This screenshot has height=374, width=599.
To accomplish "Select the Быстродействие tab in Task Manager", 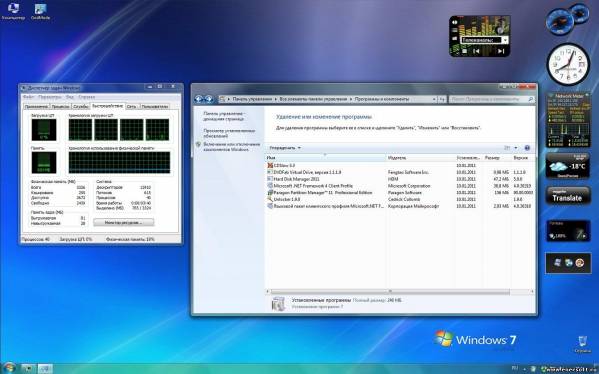I will [x=107, y=106].
